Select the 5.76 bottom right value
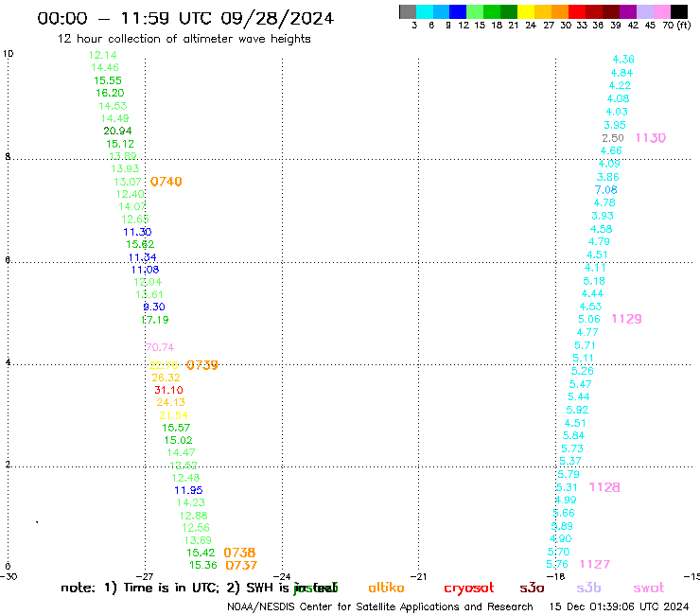This screenshot has width=700, height=615. coord(557,565)
